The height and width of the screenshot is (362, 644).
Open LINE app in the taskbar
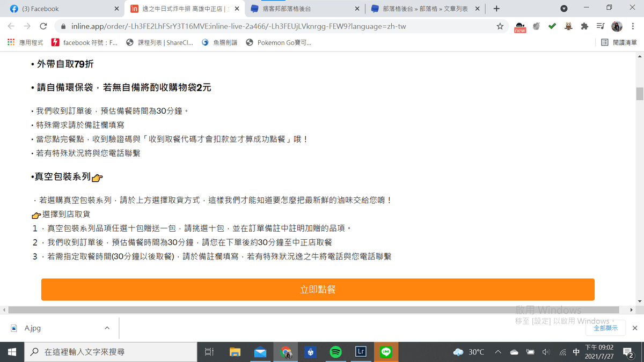[x=386, y=352]
